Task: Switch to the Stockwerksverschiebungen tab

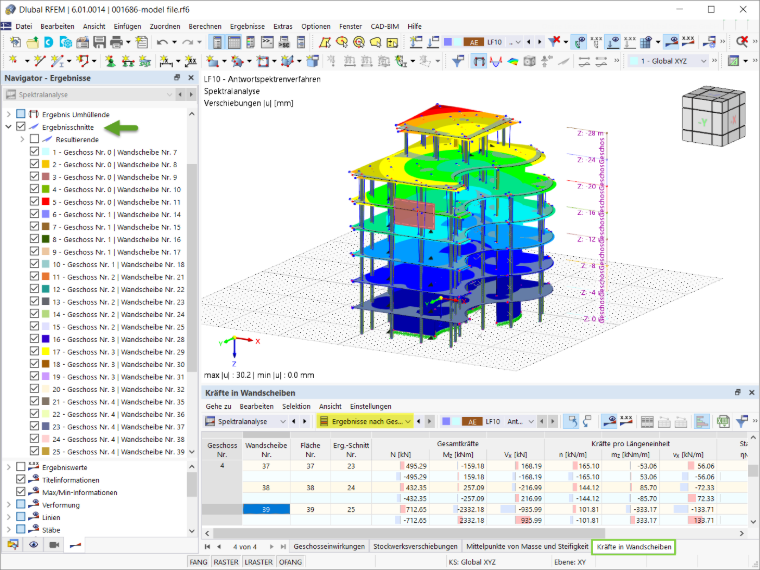Action: [415, 546]
